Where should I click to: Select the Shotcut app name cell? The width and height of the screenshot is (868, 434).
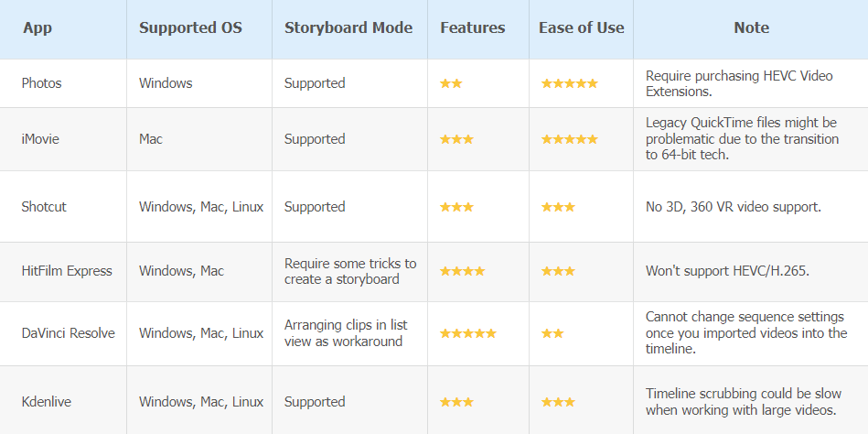pyautogui.click(x=44, y=207)
